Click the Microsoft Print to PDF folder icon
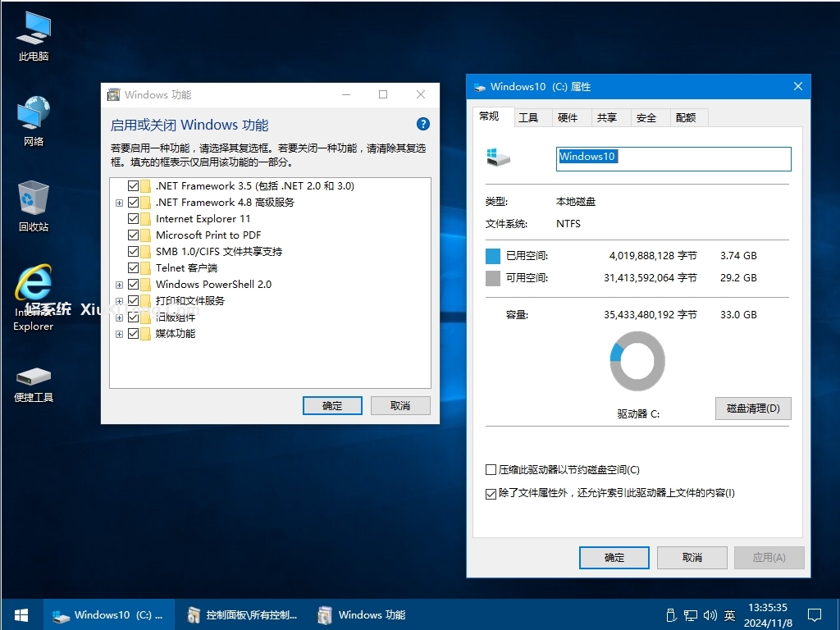The height and width of the screenshot is (630, 840). (x=145, y=235)
